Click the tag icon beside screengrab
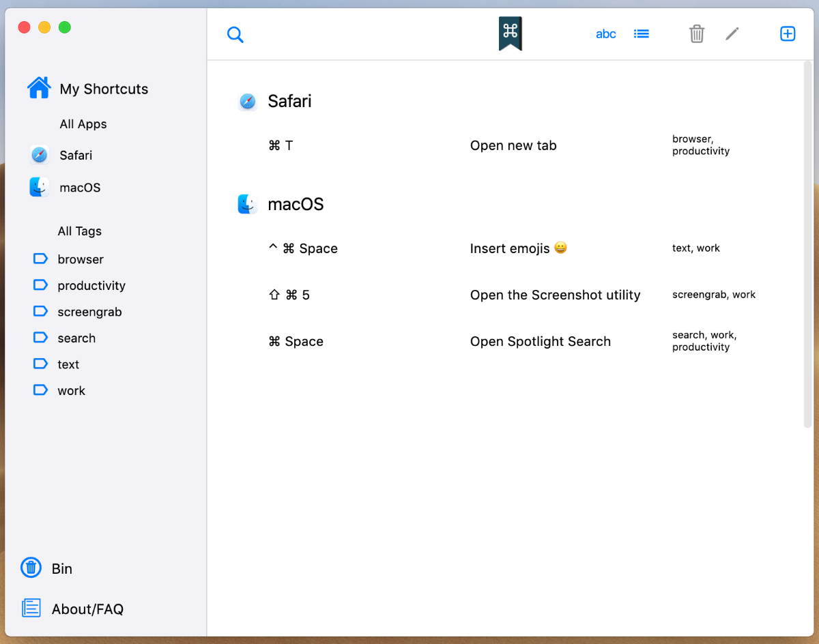The image size is (819, 644). coord(41,311)
